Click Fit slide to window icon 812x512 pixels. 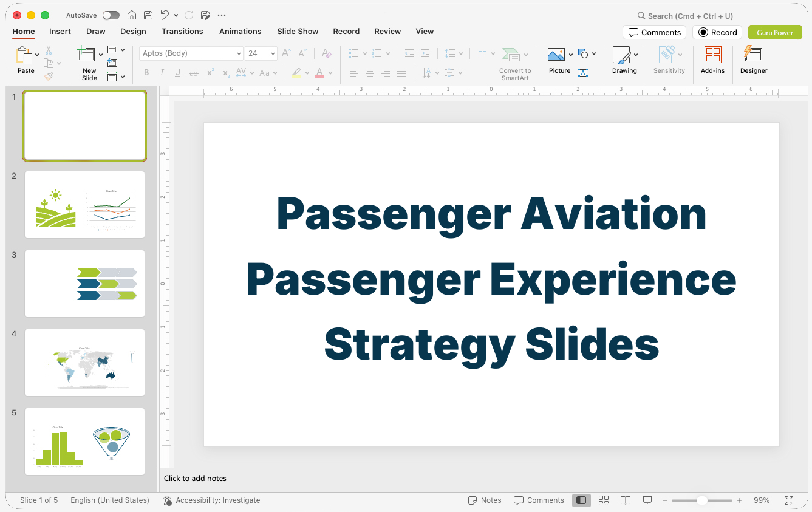[789, 500]
